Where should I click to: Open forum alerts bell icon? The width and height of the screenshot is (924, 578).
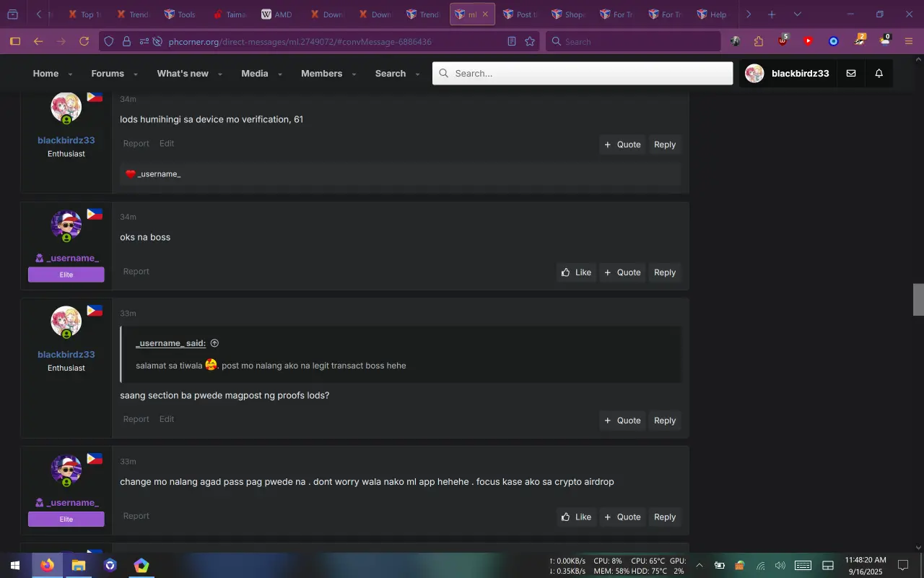click(x=879, y=73)
